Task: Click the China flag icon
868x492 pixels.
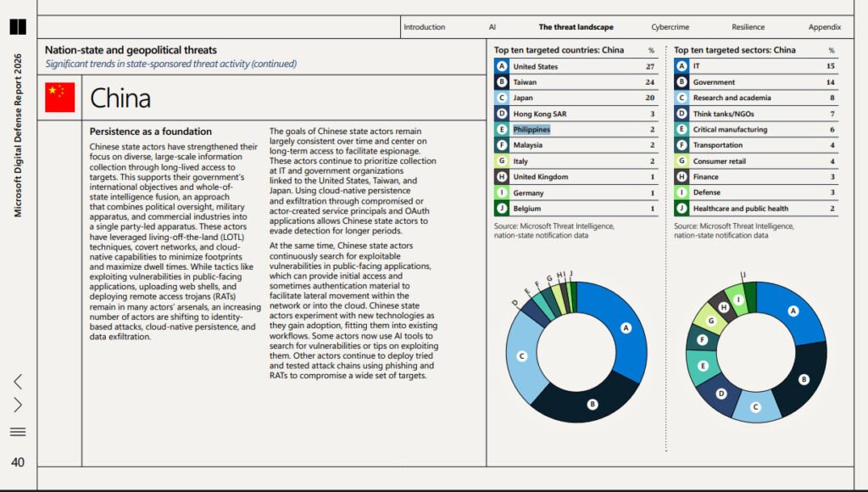Action: (60, 98)
